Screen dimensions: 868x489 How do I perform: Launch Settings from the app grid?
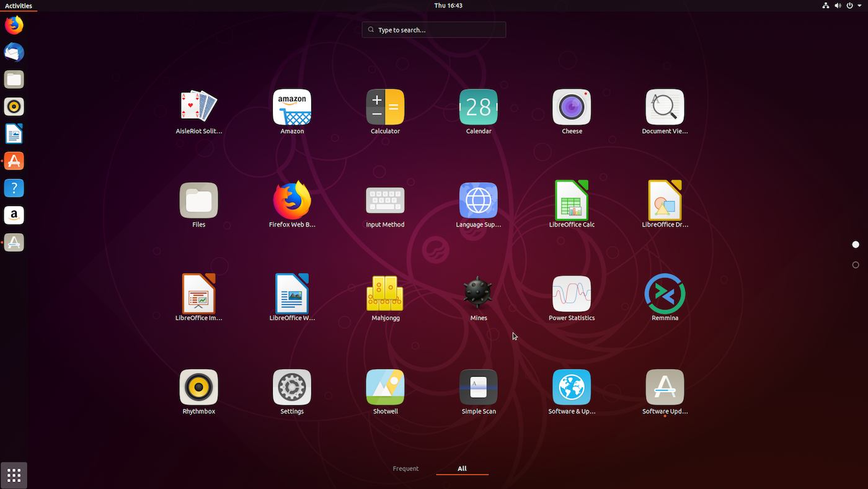coord(291,391)
